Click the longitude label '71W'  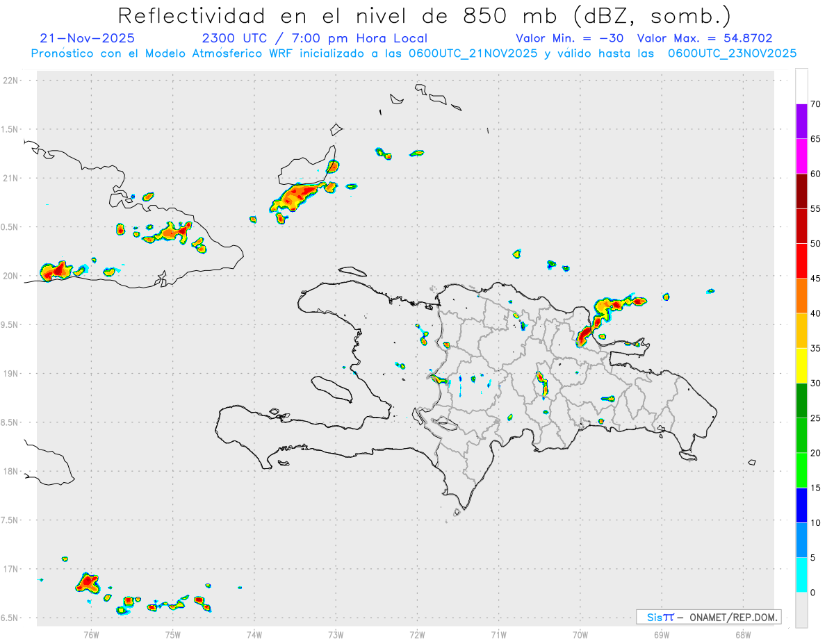tap(498, 634)
